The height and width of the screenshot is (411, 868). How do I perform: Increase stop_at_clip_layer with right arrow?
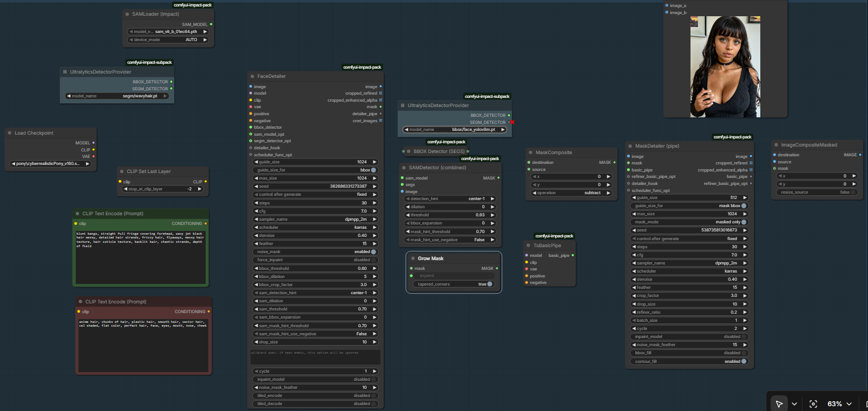click(200, 189)
